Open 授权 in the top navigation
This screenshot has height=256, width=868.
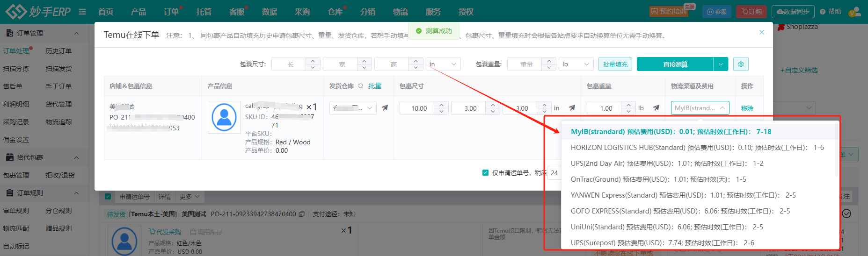(466, 12)
